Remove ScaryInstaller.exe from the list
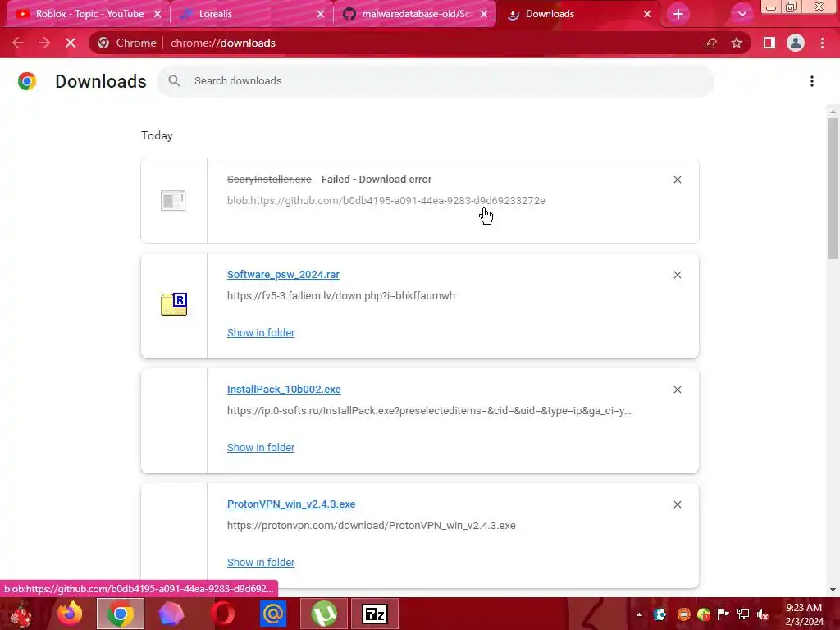840x630 pixels. tap(678, 180)
